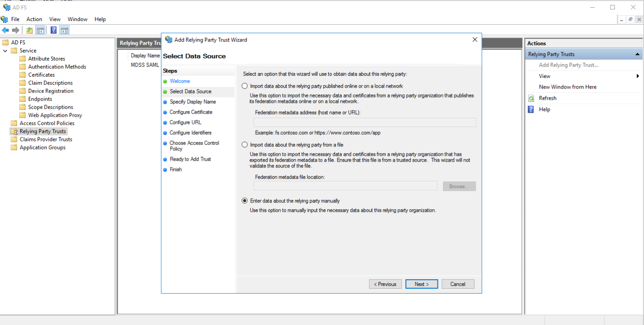This screenshot has height=325, width=644.
Task: Toggle Show/Hide Action Pane toolbar icon
Action: click(x=64, y=31)
